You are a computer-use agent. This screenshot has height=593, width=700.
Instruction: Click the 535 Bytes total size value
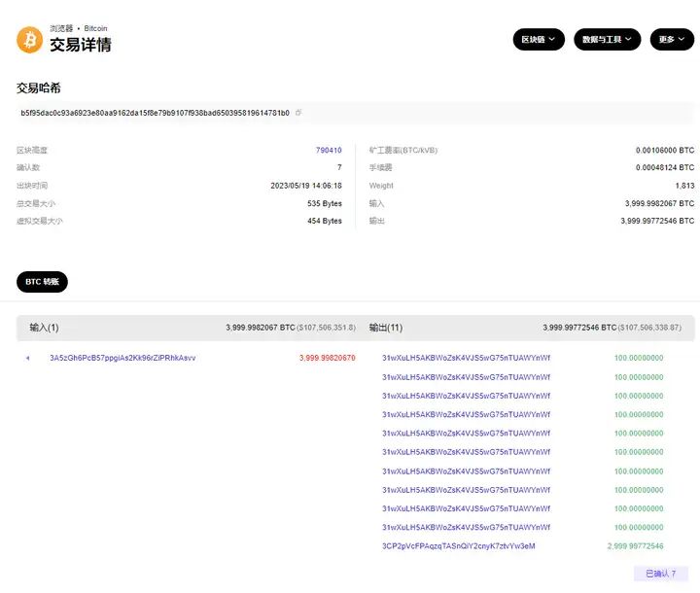click(x=325, y=203)
